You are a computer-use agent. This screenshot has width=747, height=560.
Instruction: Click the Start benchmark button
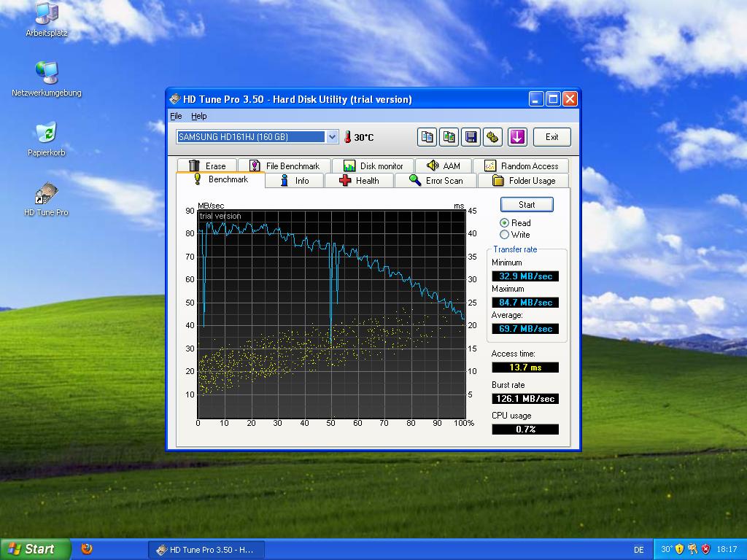click(x=527, y=205)
